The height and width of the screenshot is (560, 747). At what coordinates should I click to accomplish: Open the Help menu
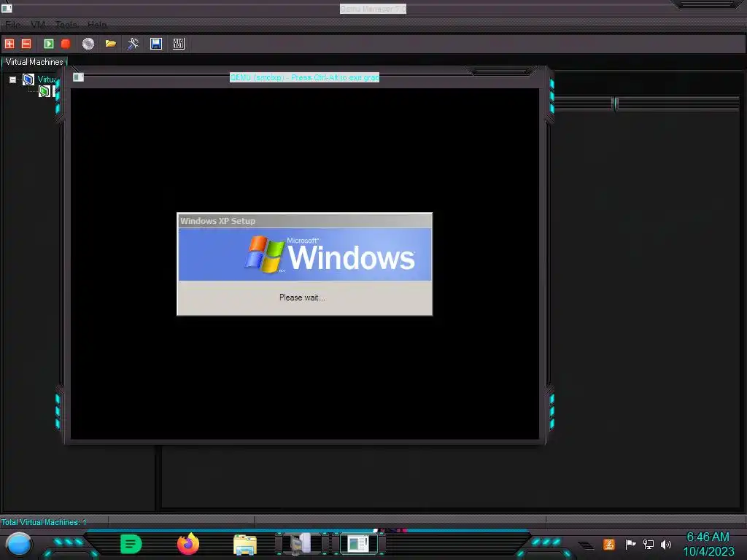97,25
